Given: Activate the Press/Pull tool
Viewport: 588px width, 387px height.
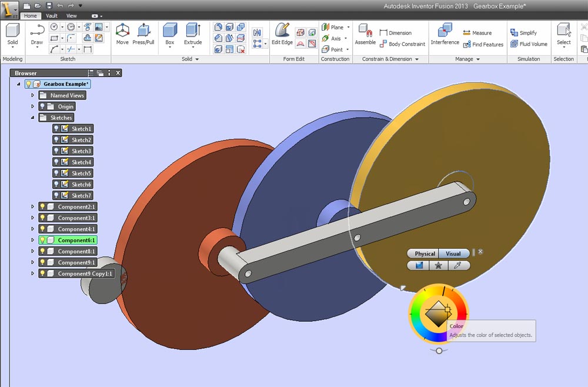Looking at the screenshot, I should click(143, 35).
